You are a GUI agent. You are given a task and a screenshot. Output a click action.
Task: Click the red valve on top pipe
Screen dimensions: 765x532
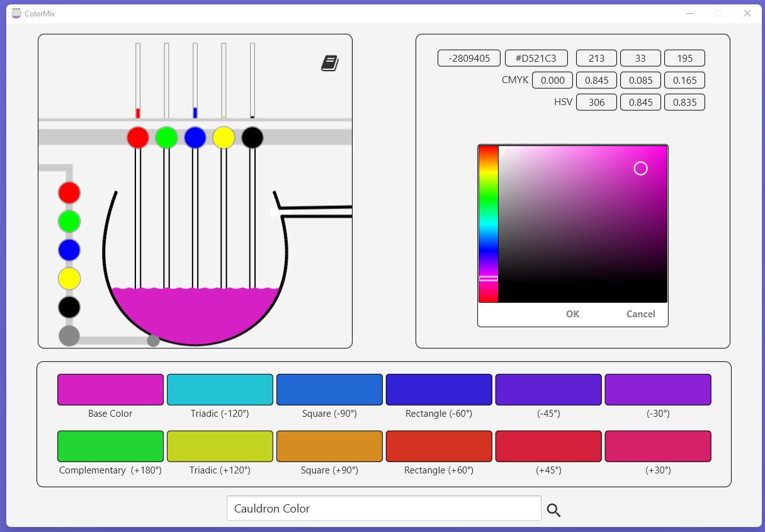138,137
